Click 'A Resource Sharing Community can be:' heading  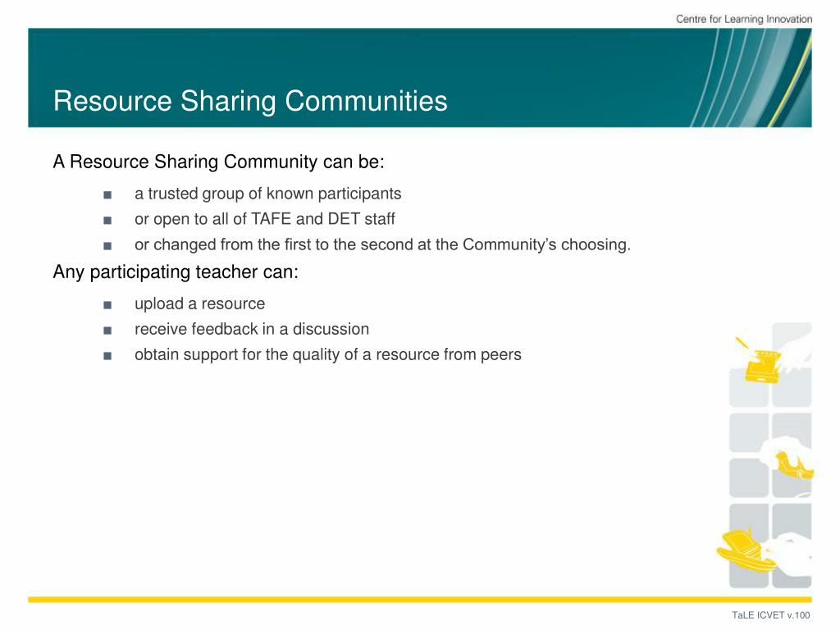[218, 162]
